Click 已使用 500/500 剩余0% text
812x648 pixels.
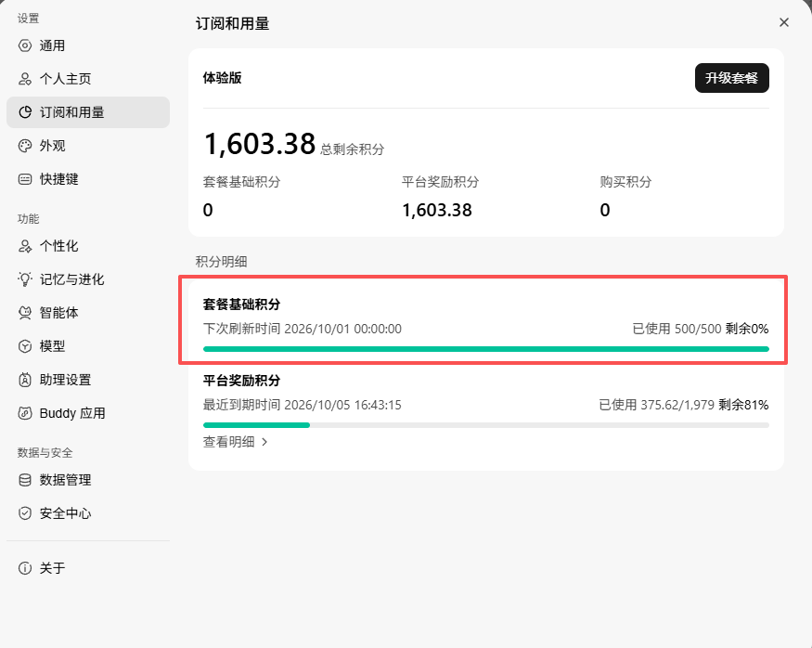tap(700, 329)
